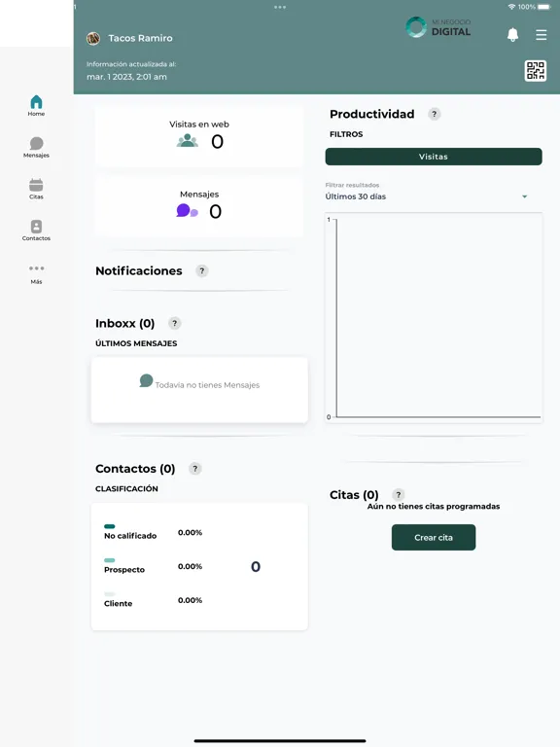This screenshot has width=560, height=747.
Task: Click the contacts total count 0
Action: point(256,566)
